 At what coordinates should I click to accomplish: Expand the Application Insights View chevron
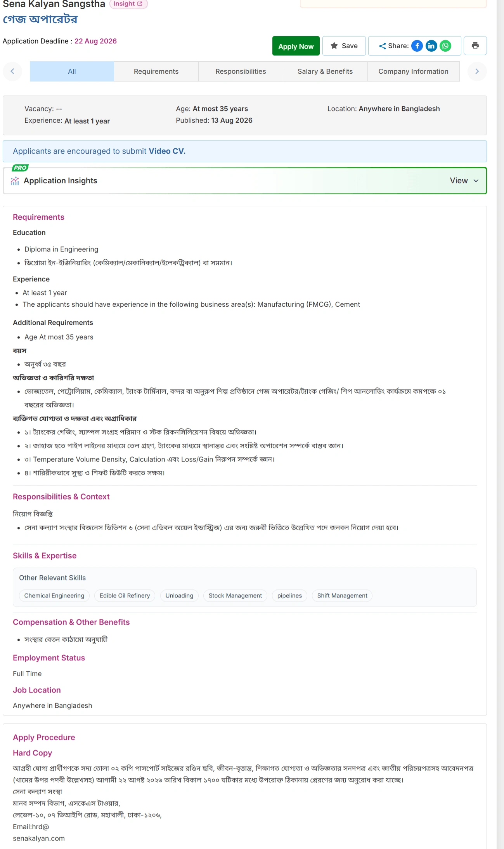pos(476,181)
